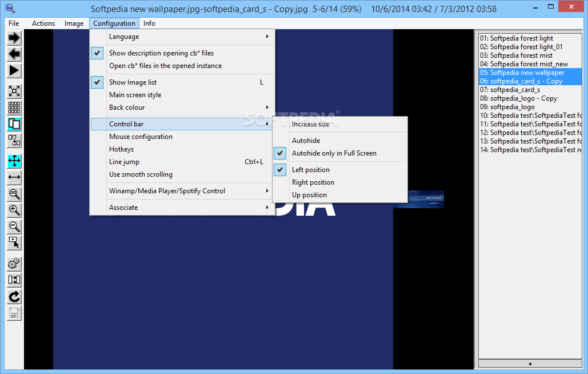
Task: Activate the cursor magnifier selection icon
Action: (x=14, y=244)
